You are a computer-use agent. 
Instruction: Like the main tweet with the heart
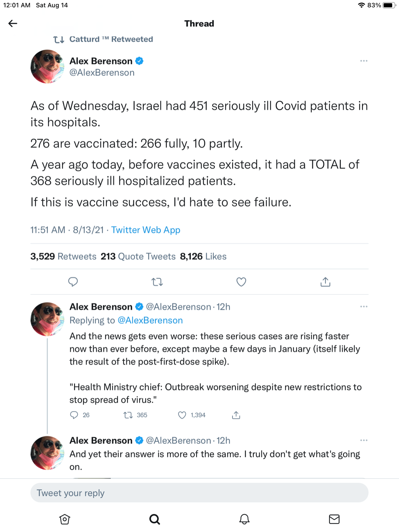241,282
